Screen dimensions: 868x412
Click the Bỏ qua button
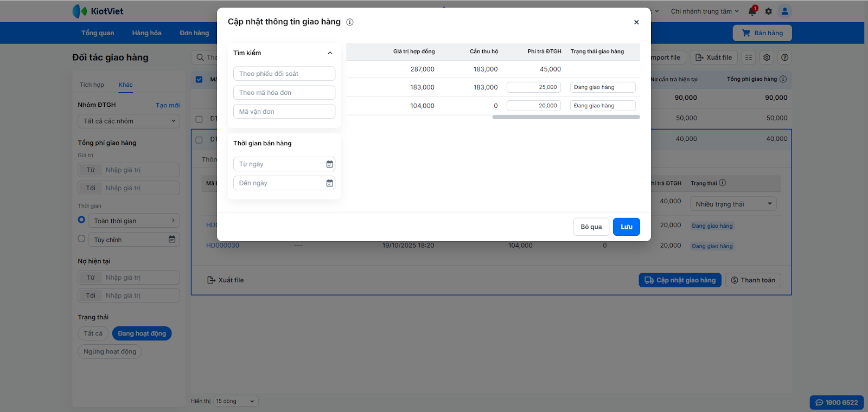(x=591, y=227)
